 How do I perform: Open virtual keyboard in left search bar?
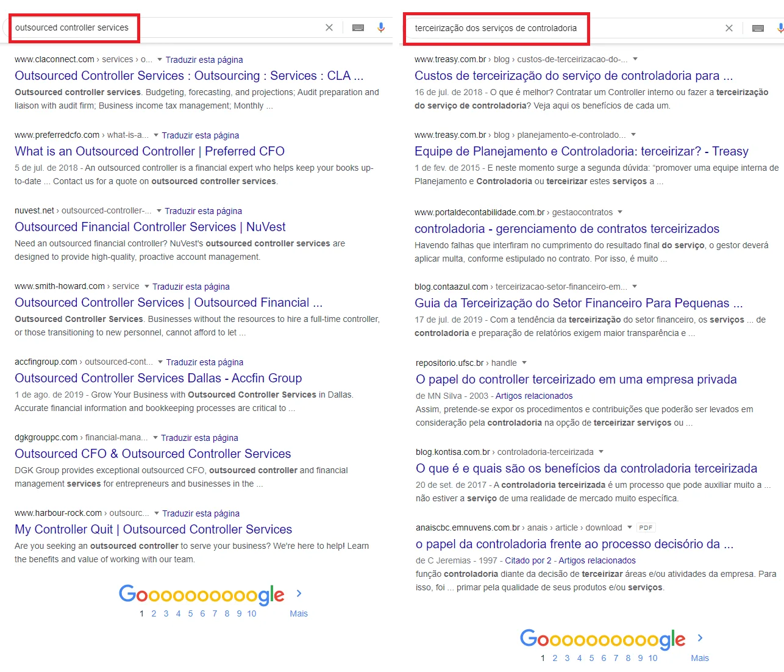pyautogui.click(x=358, y=27)
